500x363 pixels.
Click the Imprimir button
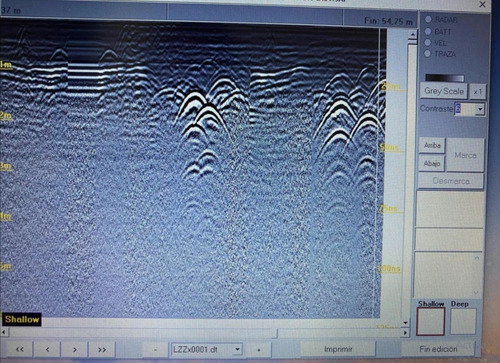(x=338, y=349)
